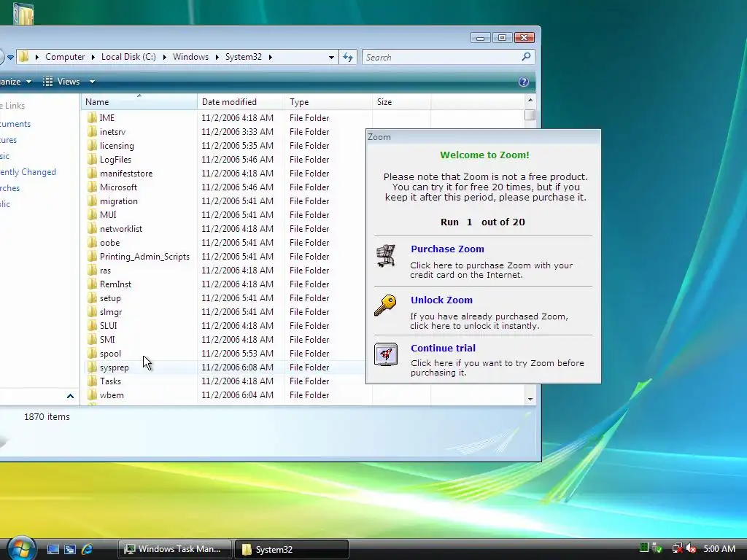Click the network connection tray icon
The width and height of the screenshot is (747, 560).
coord(677,548)
